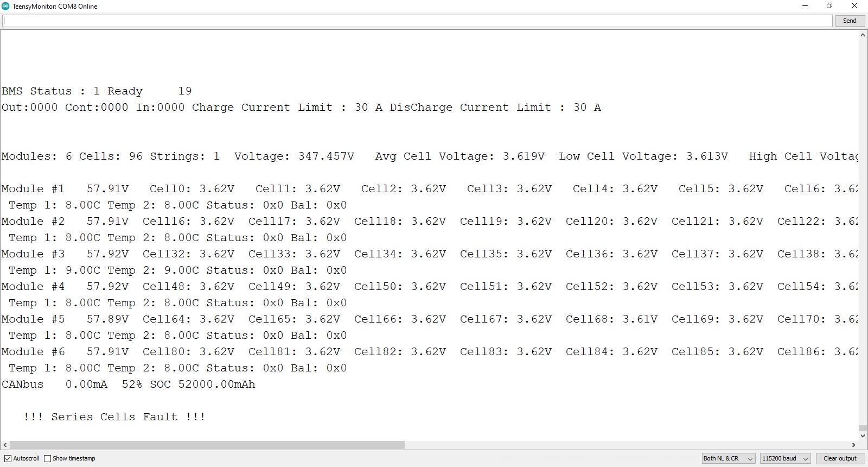The width and height of the screenshot is (868, 467).
Task: Click the 'Module #3' label
Action: [33, 254]
